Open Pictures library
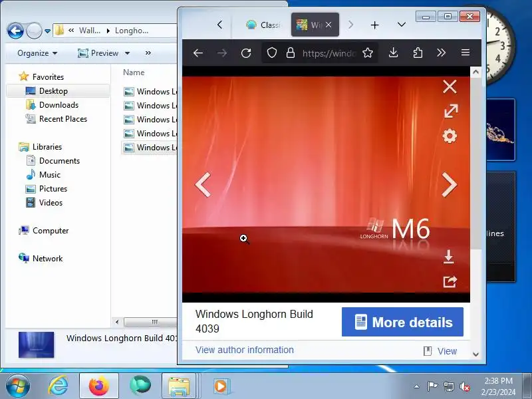Viewport: 532px width, 399px height. pyautogui.click(x=53, y=189)
